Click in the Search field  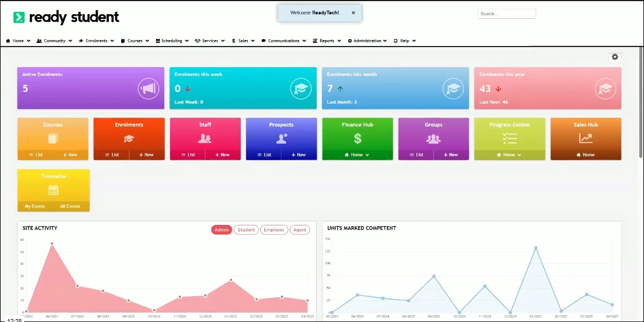506,14
